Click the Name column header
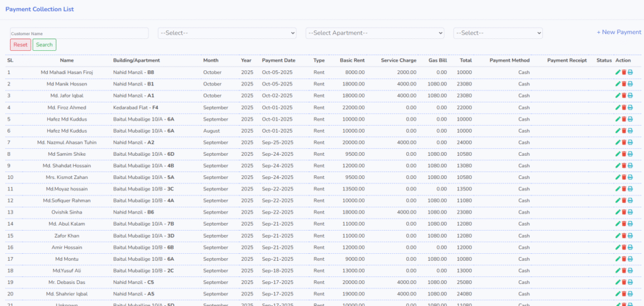Screen dimensions: 644x306 tap(67, 60)
